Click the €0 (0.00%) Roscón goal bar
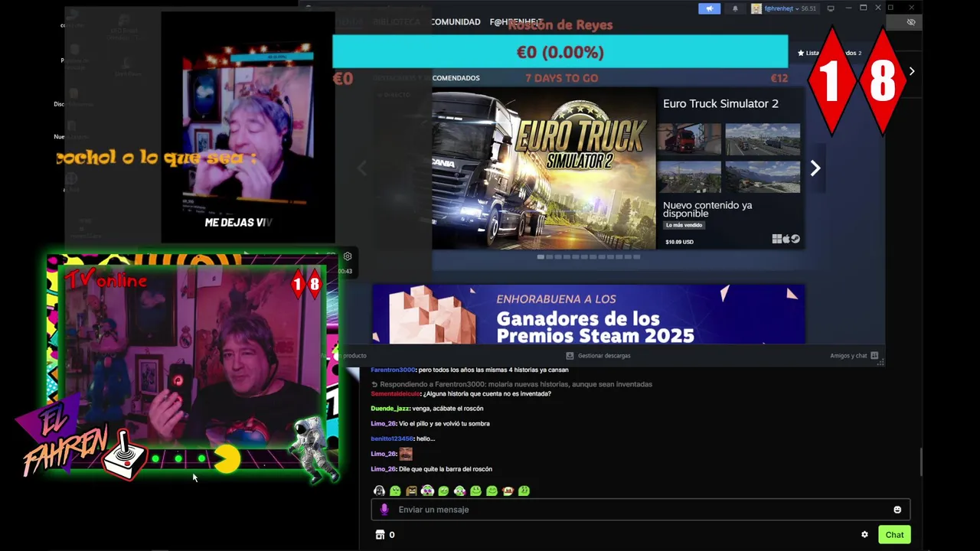Viewport: 980px width, 551px height. pyautogui.click(x=560, y=52)
